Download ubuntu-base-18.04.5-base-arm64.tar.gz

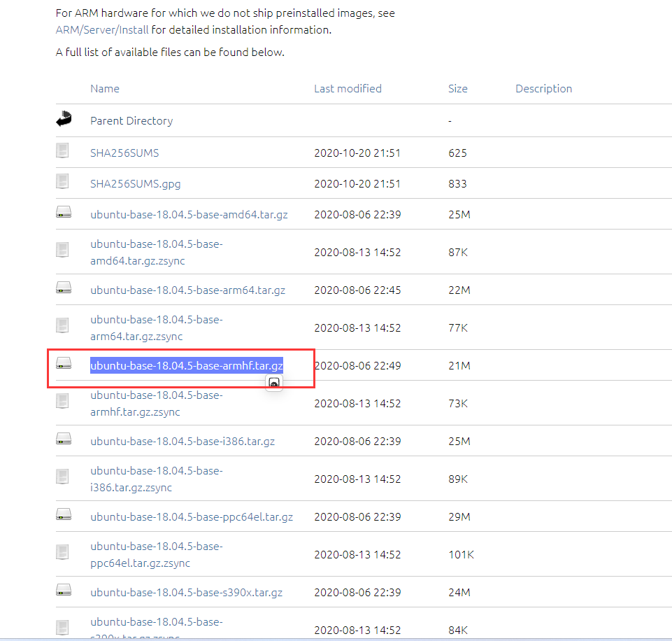(x=187, y=290)
